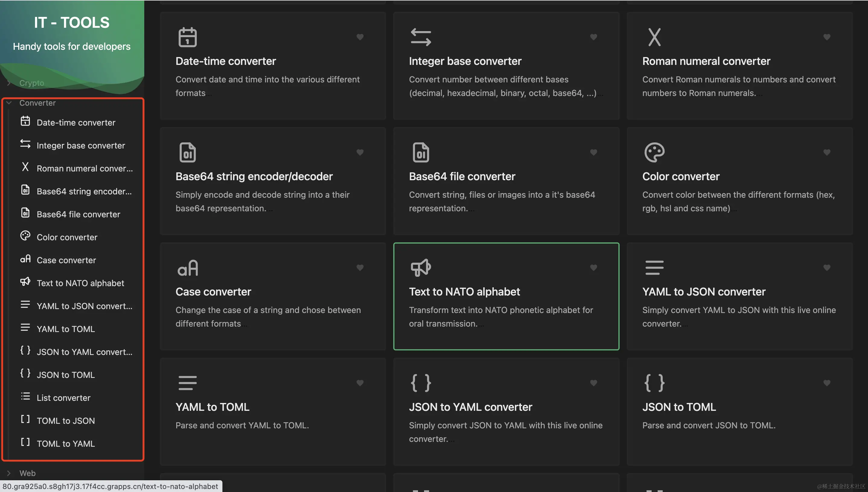Open TOML to YAML from sidebar
This screenshot has height=492, width=868.
[x=65, y=444]
